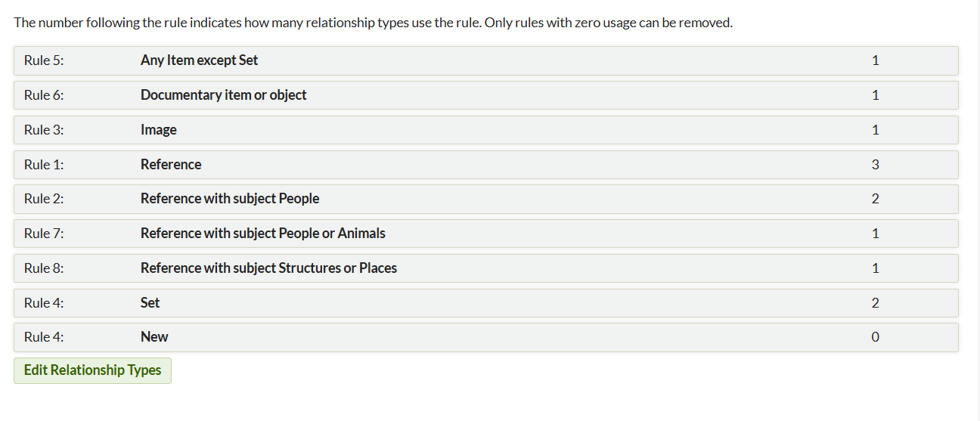Image resolution: width=980 pixels, height=421 pixels.
Task: Select "Reference with subject Structures or Places"
Action: [x=268, y=268]
